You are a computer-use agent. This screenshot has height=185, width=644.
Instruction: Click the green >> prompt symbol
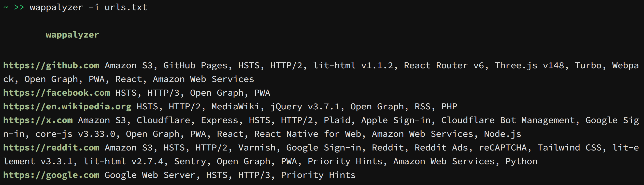(19, 7)
